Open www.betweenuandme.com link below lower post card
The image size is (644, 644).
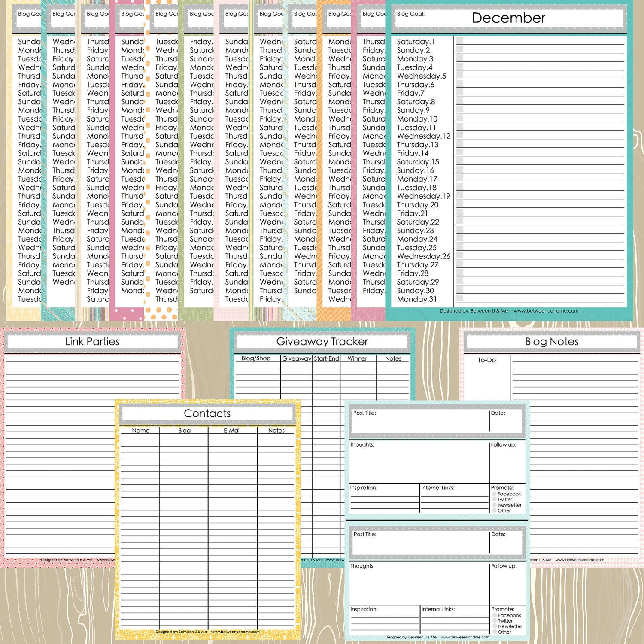[465, 637]
